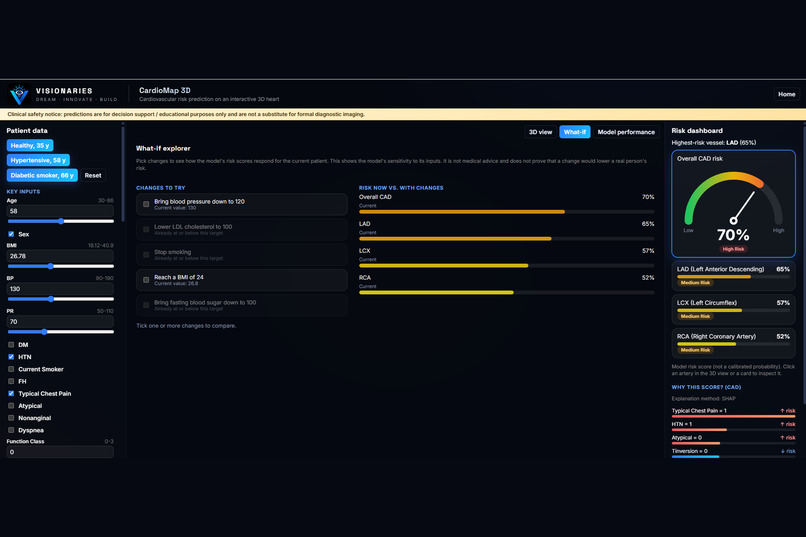Viewport: 806px width, 537px height.
Task: Select the RCA (Right Coronary Artery) card
Action: coord(733,343)
